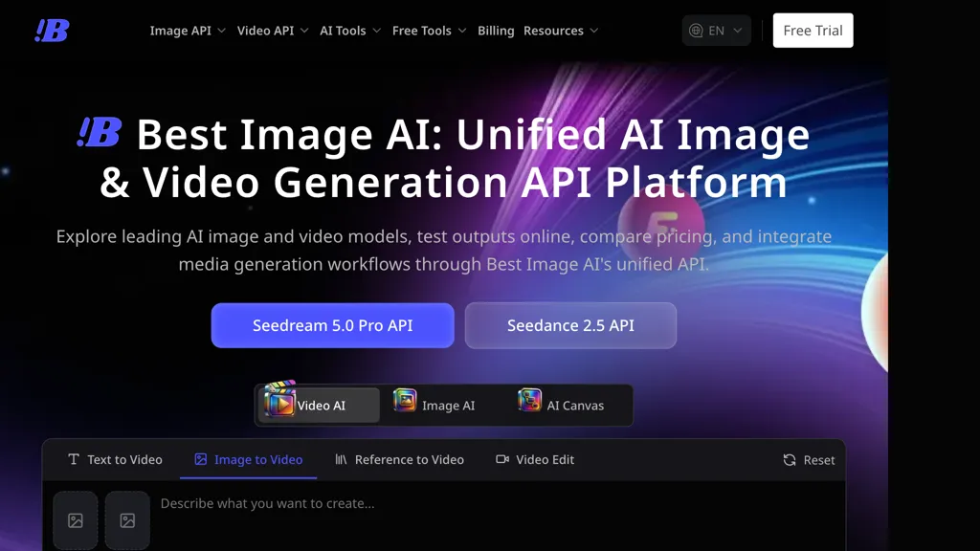Viewport: 980px width, 551px height.
Task: Open the AI Tools menu
Action: coord(350,31)
